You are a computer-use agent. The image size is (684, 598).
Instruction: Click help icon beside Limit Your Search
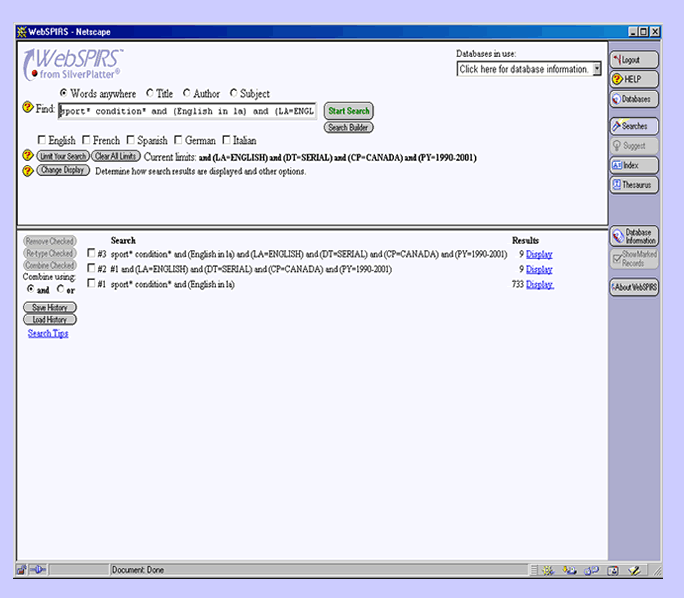28,155
